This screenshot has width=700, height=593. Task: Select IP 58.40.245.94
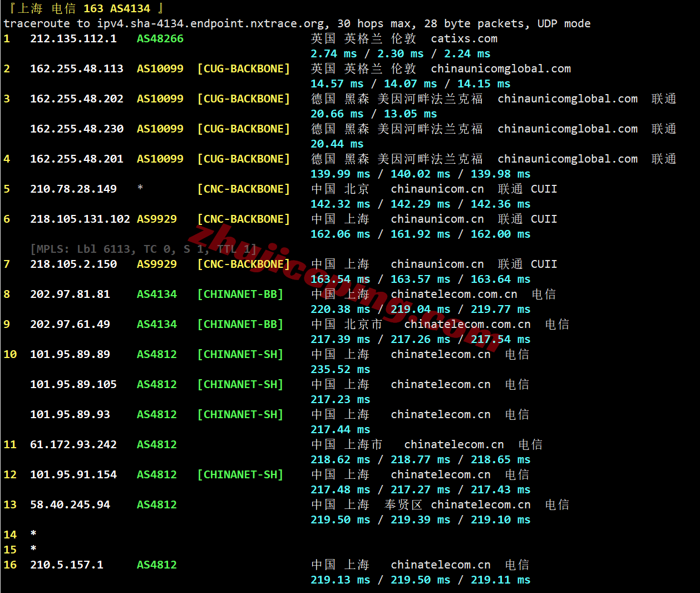[70, 504]
